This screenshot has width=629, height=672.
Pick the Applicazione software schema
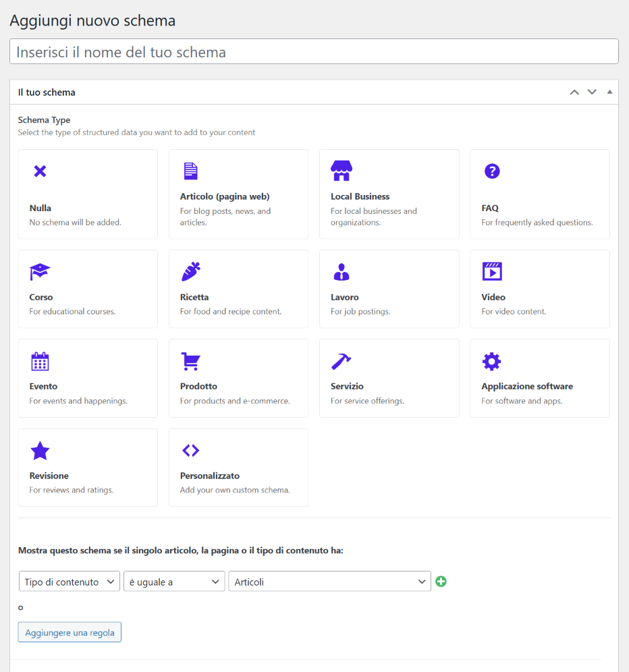click(539, 378)
